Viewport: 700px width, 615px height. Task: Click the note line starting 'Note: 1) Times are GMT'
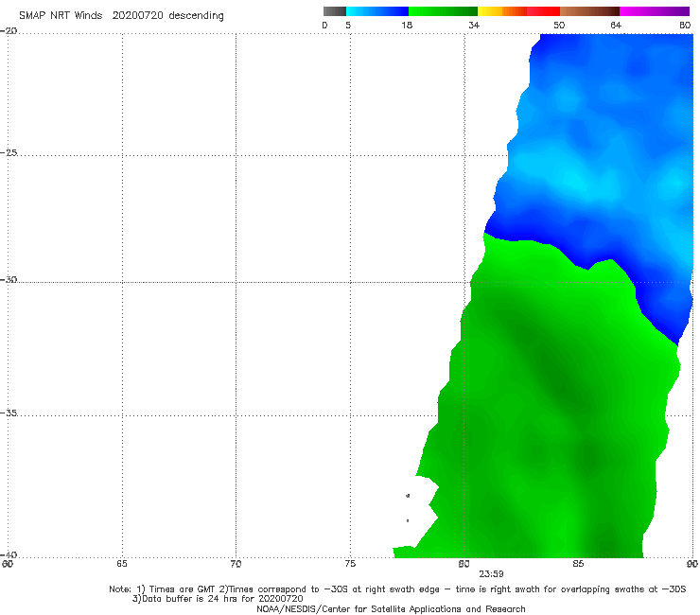pyautogui.click(x=397, y=589)
